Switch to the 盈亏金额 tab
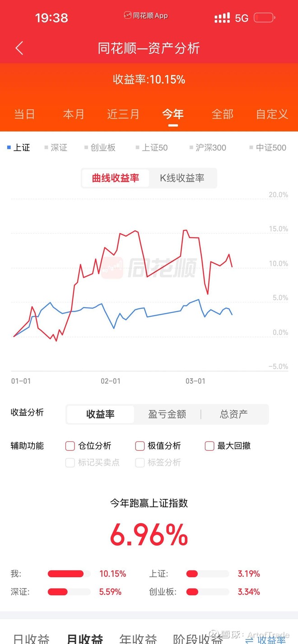Viewport: 298px width, 644px height. coord(167,414)
